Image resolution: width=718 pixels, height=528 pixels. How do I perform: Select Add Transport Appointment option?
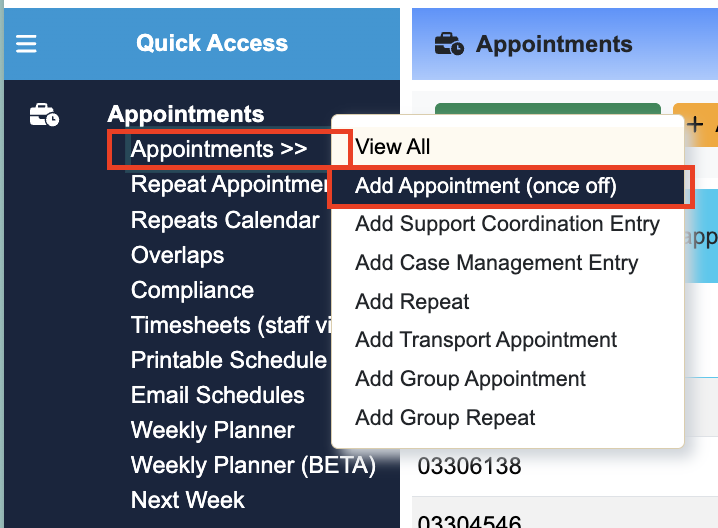(486, 341)
